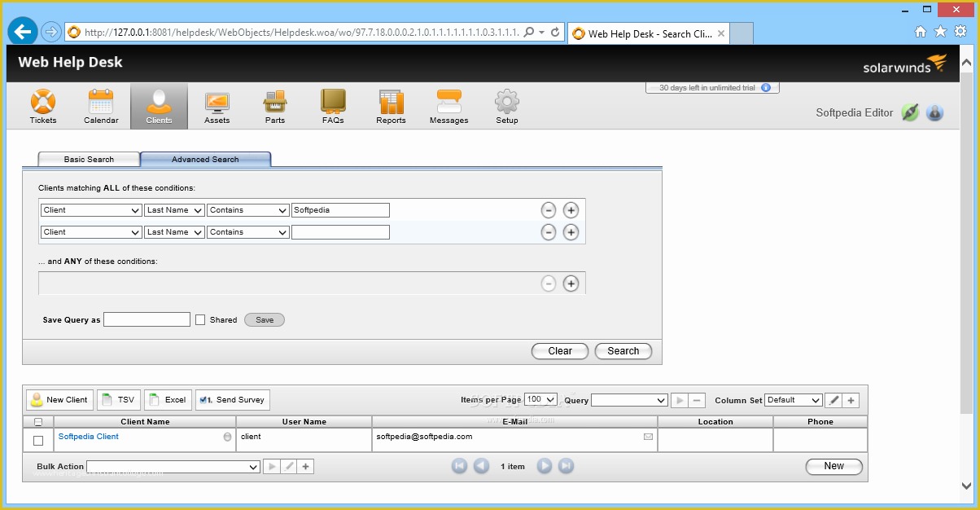Open the Clients section tab
980x510 pixels.
pyautogui.click(x=159, y=107)
